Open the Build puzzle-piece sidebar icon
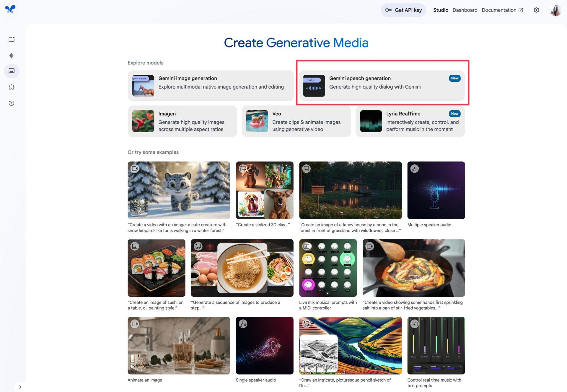 click(12, 87)
